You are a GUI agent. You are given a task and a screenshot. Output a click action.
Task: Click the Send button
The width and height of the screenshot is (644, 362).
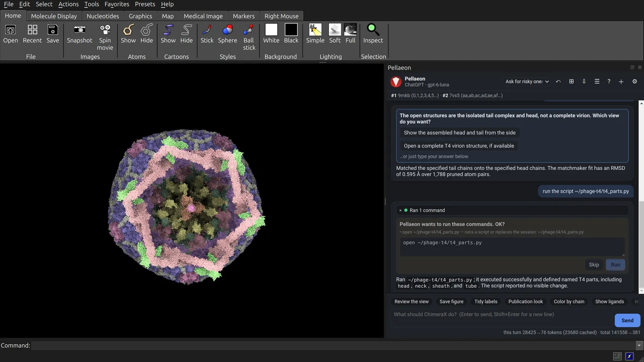627,321
